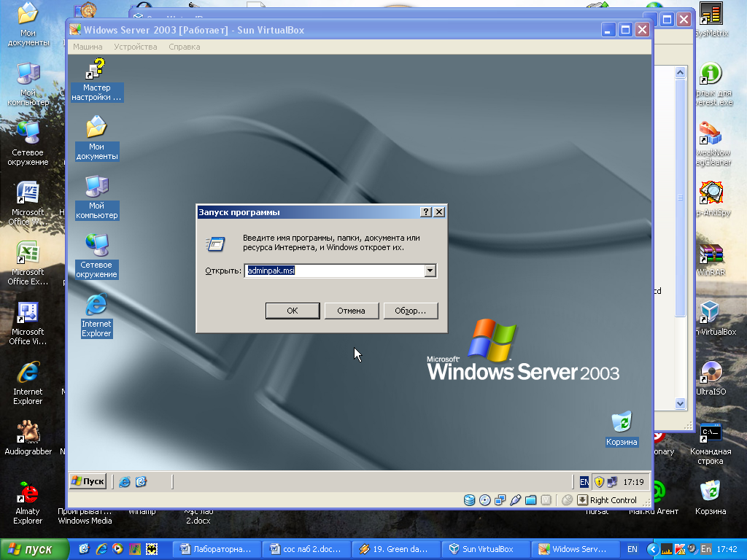Click OK in Запуск программы dialog
Image resolution: width=747 pixels, height=560 pixels.
(x=293, y=311)
